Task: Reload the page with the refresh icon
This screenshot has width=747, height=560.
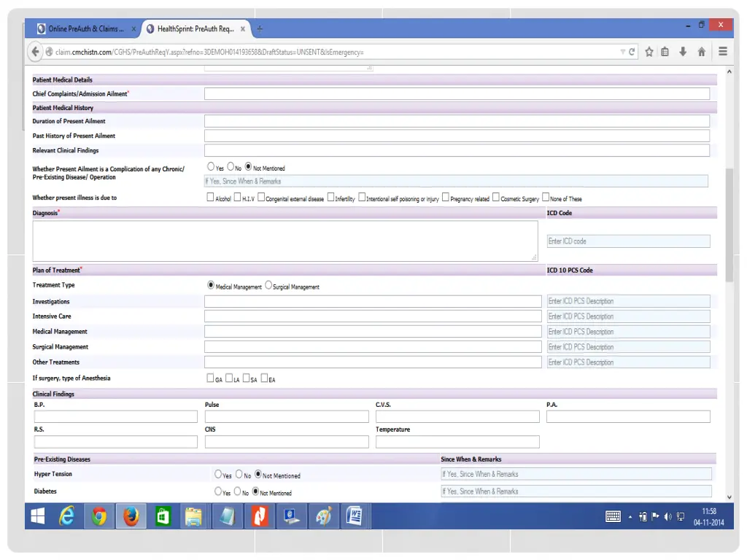Action: [632, 52]
